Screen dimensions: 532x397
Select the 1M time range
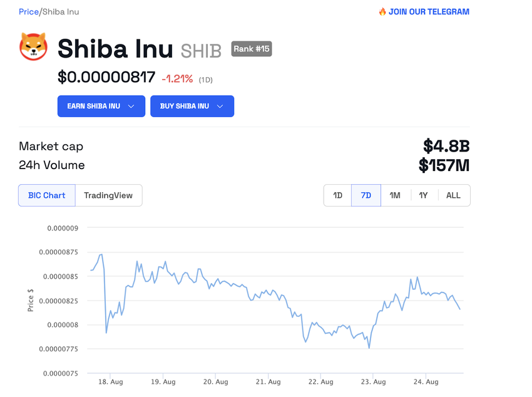395,195
